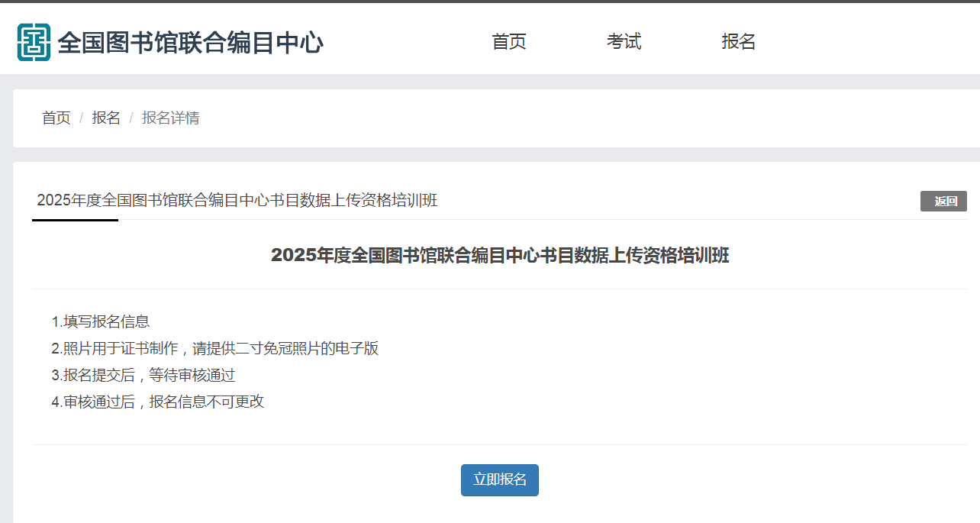Click instruction line 3.报名提交后，等待审核通过
This screenshot has width=980, height=523.
click(143, 376)
